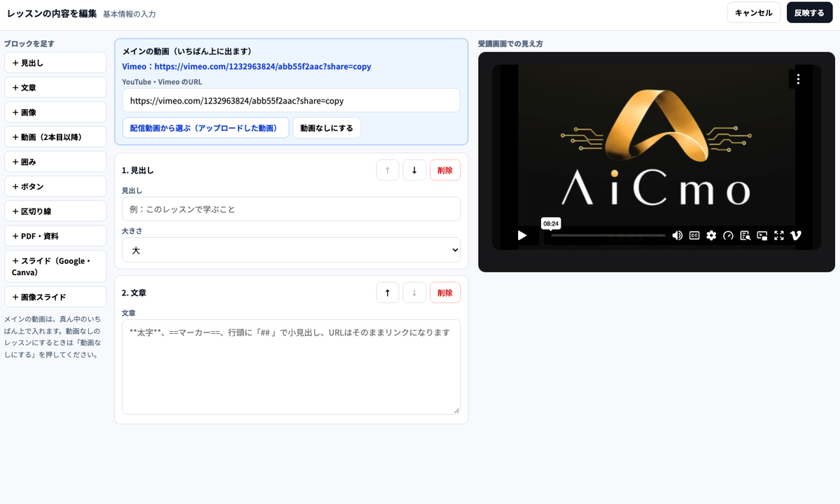The height and width of the screenshot is (504, 840).
Task: Choose 配信動画から選ぶ uploaded video button
Action: [205, 128]
